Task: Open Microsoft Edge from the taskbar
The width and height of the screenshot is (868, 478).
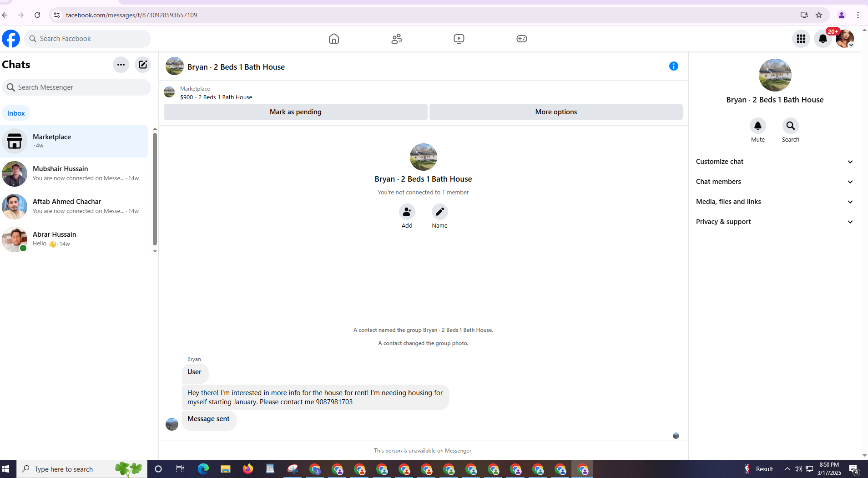Action: [x=203, y=469]
